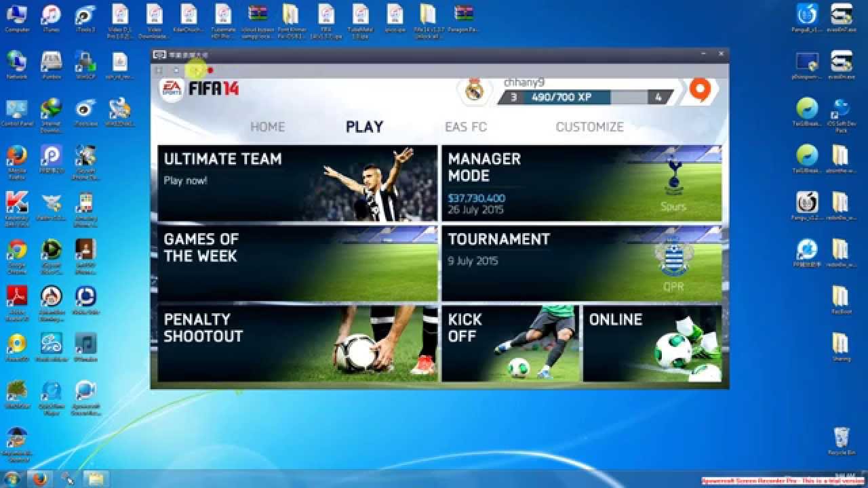Open the FacBoot folder on desktop
This screenshot has width=868, height=488.
[x=841, y=300]
